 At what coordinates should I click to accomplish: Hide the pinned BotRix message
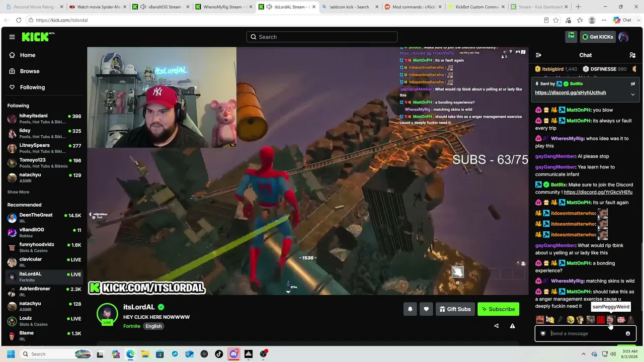(633, 84)
